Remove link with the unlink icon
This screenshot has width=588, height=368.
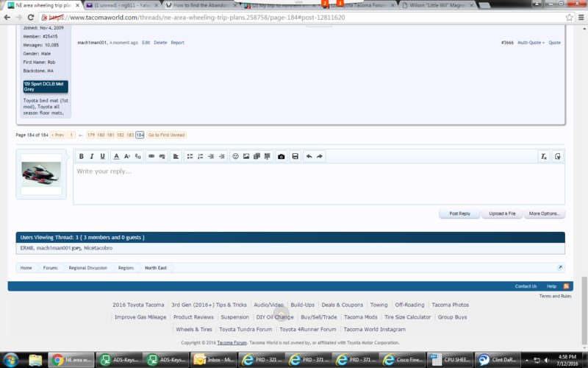click(162, 156)
